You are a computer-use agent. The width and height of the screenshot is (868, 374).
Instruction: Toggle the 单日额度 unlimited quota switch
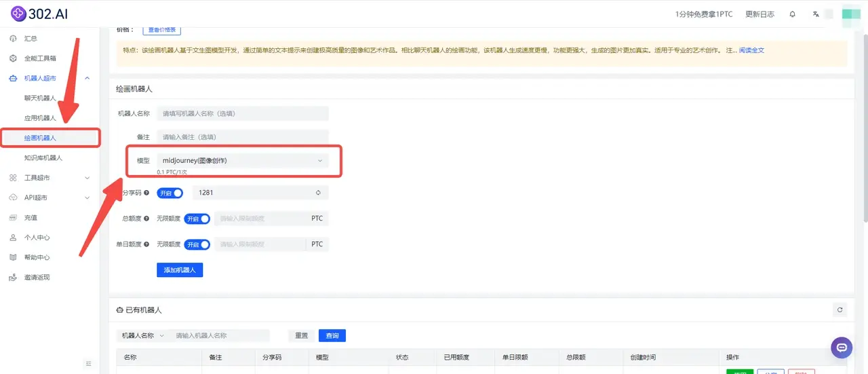coord(197,244)
